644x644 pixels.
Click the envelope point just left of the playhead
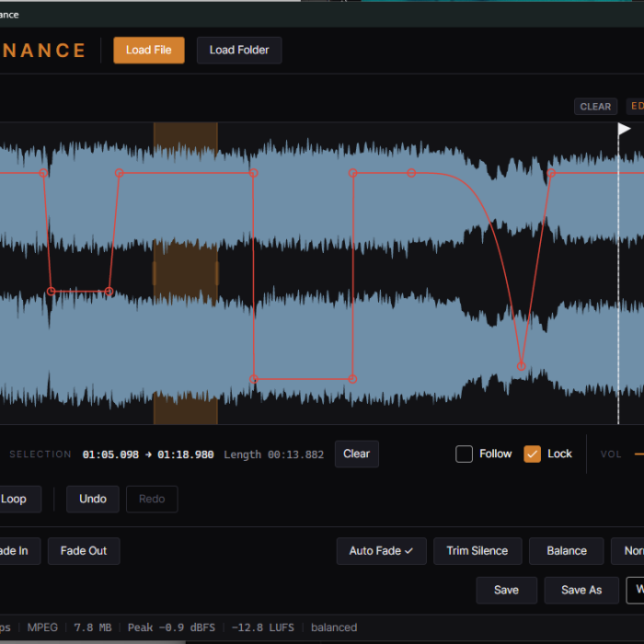pyautogui.click(x=551, y=173)
